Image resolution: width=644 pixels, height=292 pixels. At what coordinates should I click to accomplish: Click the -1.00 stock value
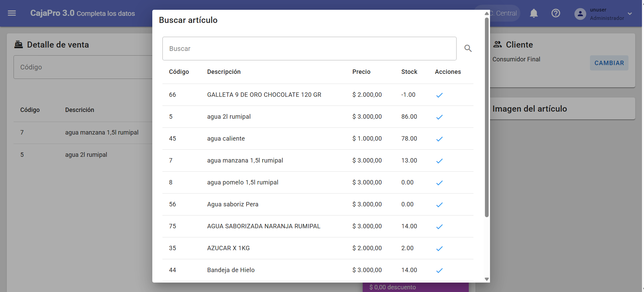[x=408, y=95]
